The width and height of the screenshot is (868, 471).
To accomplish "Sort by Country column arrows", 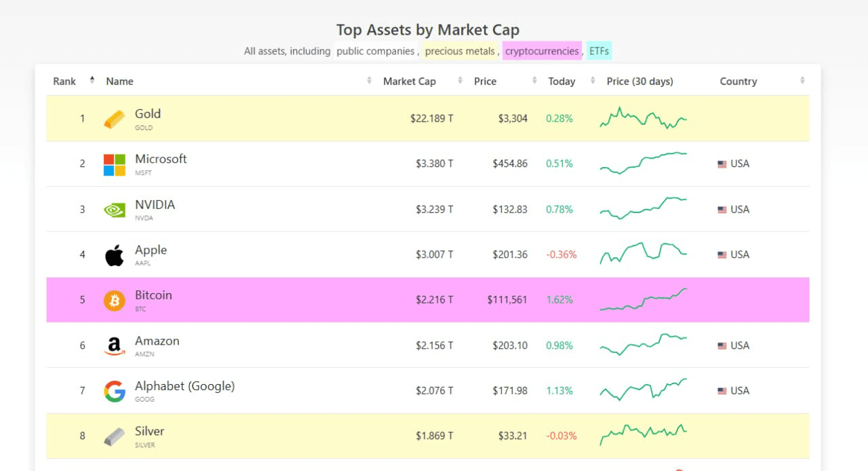I will coord(802,81).
